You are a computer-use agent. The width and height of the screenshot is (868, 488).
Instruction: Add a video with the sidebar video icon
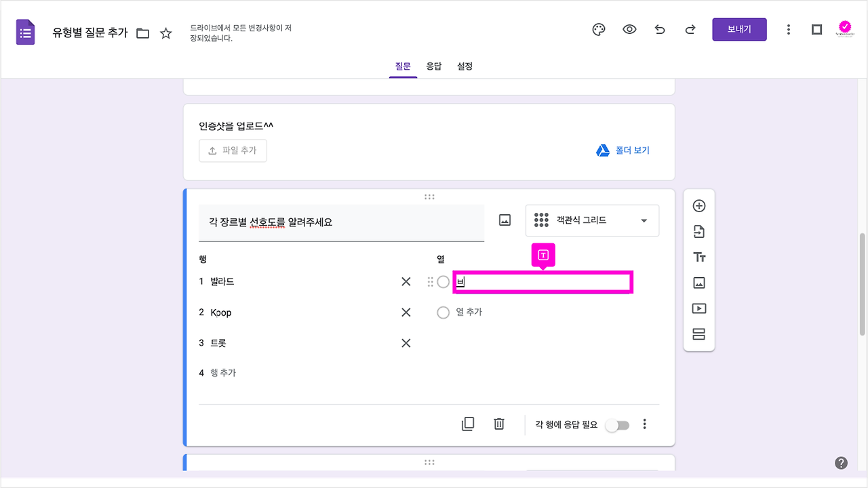point(699,308)
